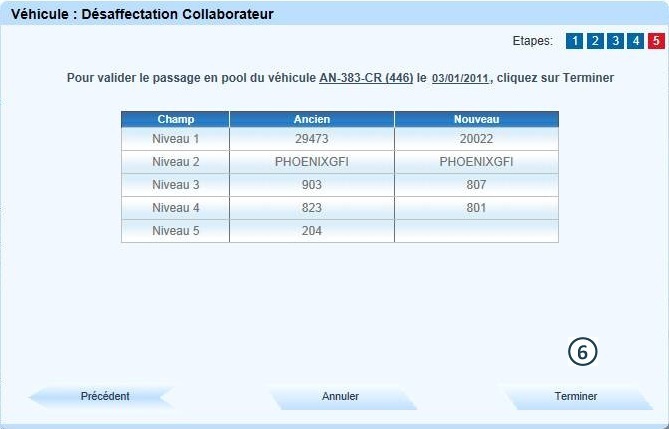Click new value 20022

coord(476,138)
